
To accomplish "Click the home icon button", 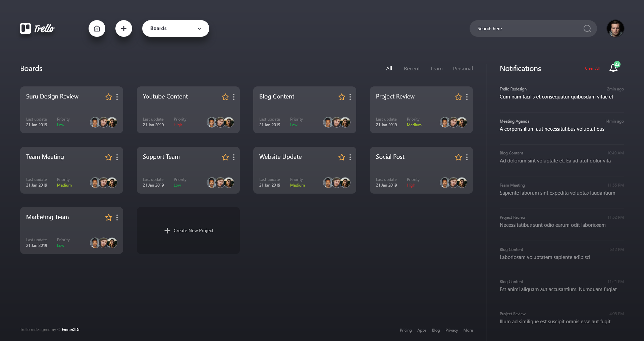I will pyautogui.click(x=97, y=28).
